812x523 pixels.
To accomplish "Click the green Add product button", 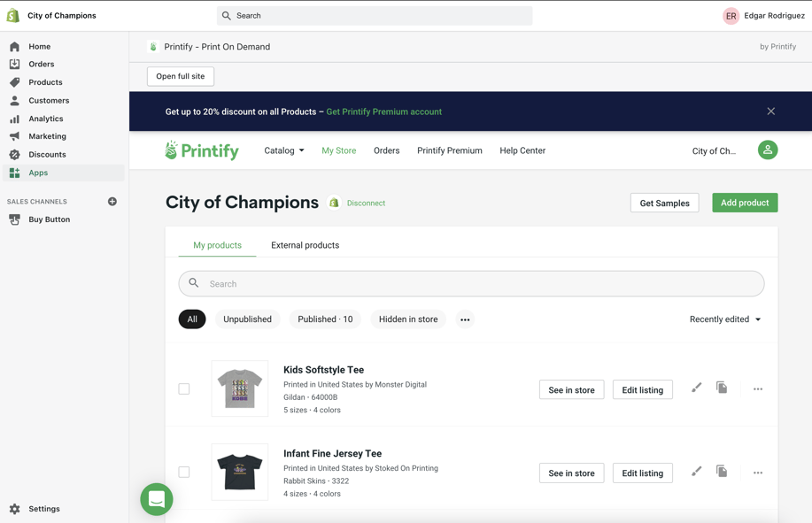I will click(744, 203).
